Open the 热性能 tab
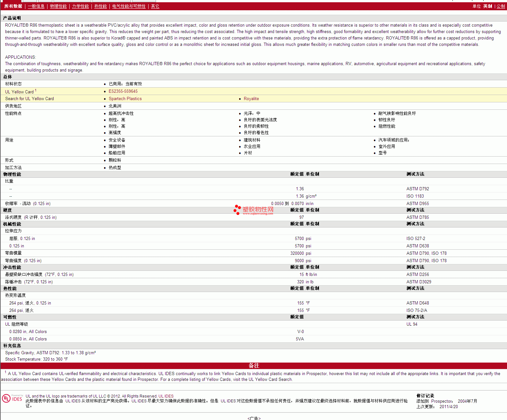 (100, 6)
